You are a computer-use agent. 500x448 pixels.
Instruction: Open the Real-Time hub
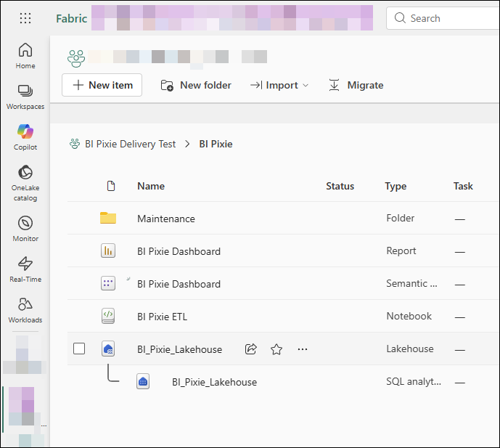coord(25,269)
